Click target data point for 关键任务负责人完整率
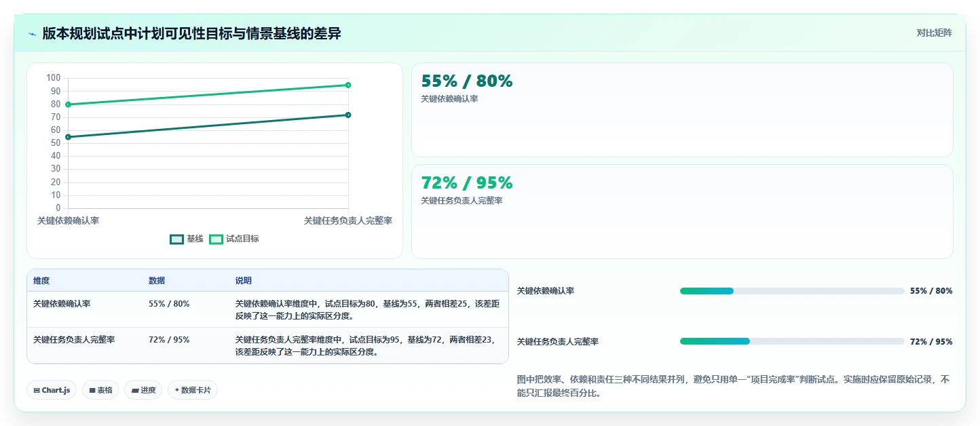Viewport: 980px width, 426px height. [348, 85]
